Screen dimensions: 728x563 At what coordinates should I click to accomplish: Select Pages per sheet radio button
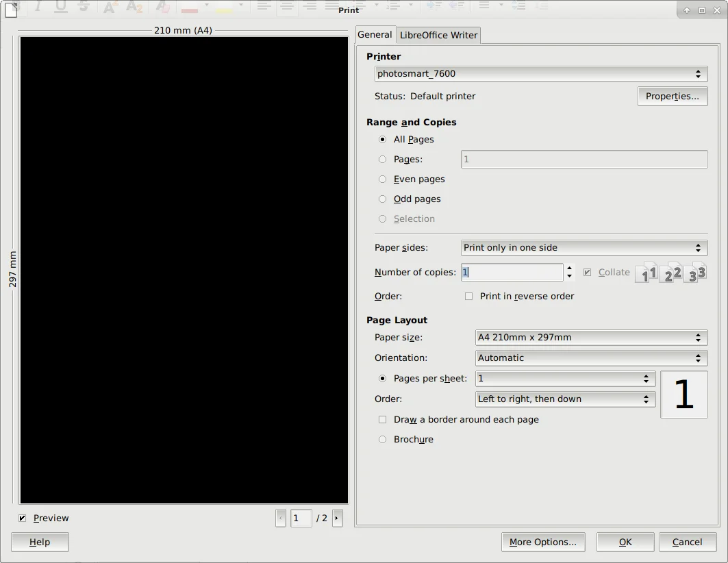pyautogui.click(x=383, y=378)
